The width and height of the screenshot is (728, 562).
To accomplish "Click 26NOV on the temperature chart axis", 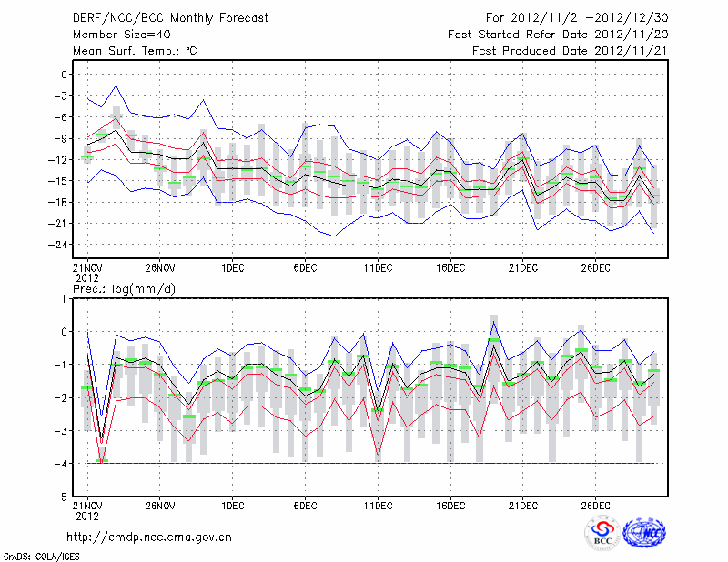I will (x=159, y=267).
